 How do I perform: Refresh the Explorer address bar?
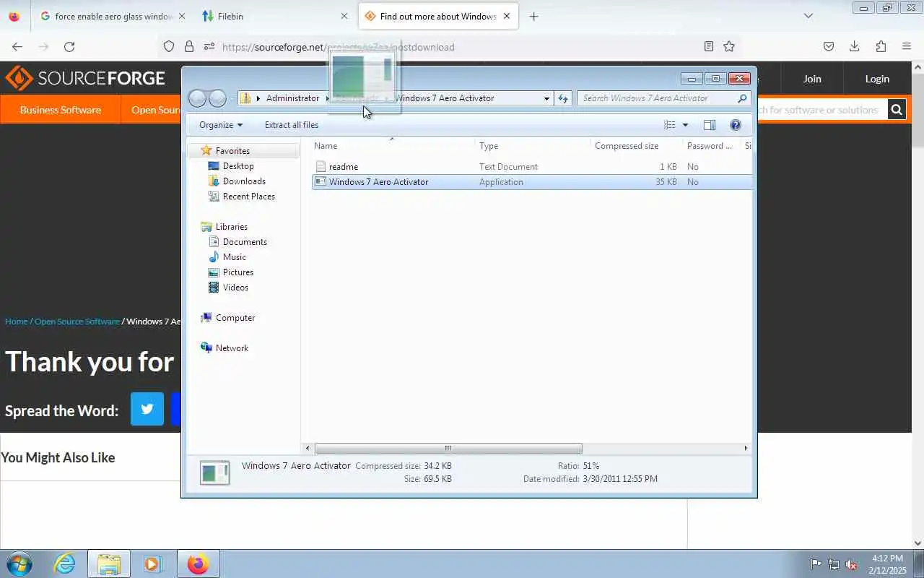click(x=563, y=98)
